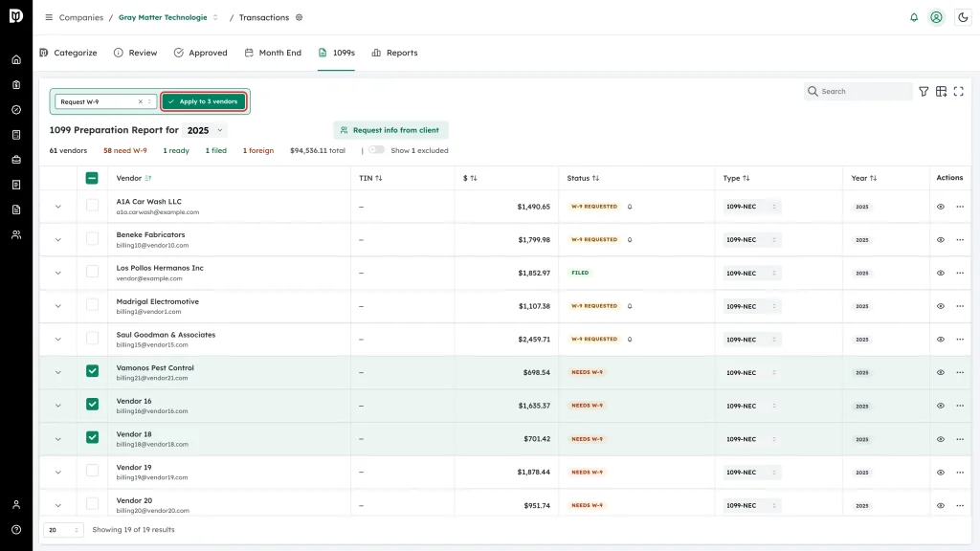Uncheck the Vendor 16 row
Image resolution: width=980 pixels, height=551 pixels.
click(92, 405)
